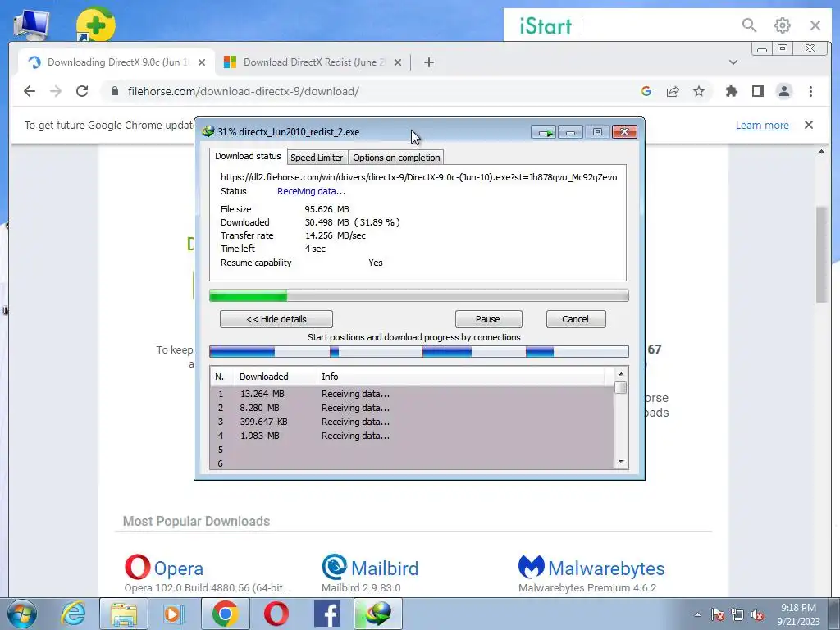The width and height of the screenshot is (840, 630).
Task: Click the Mailbird logo icon
Action: pyautogui.click(x=335, y=567)
